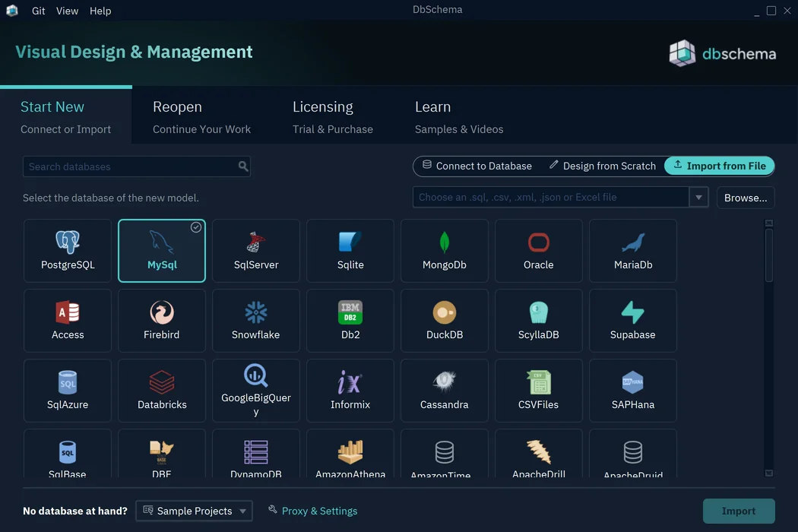Click the Browse... button
The height and width of the screenshot is (532, 798).
(746, 198)
